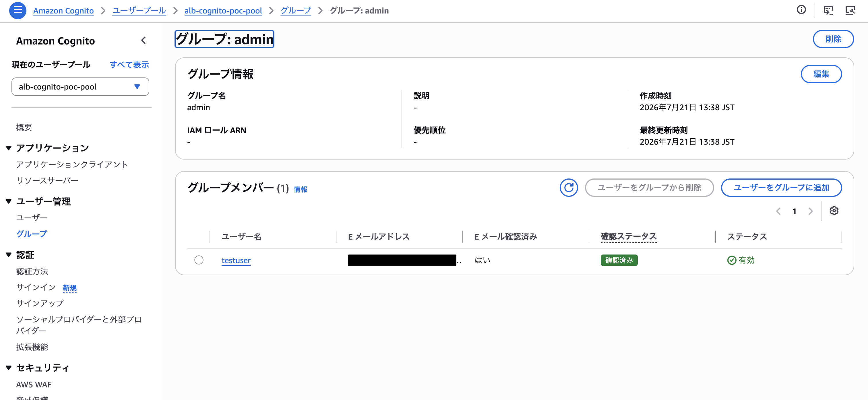Click the screen search icon in header
This screenshot has height=400, width=868.
(x=850, y=10)
